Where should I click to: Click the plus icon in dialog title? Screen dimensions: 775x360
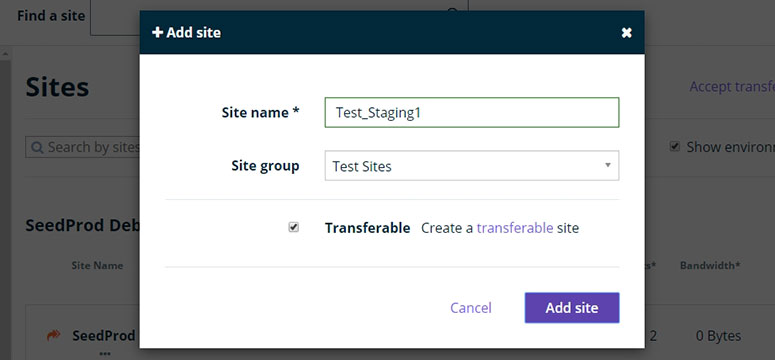coord(157,33)
